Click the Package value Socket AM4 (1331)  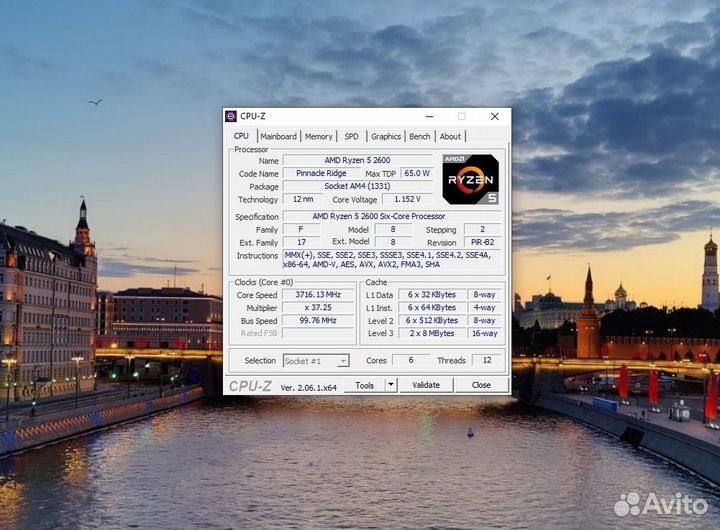coord(358,186)
